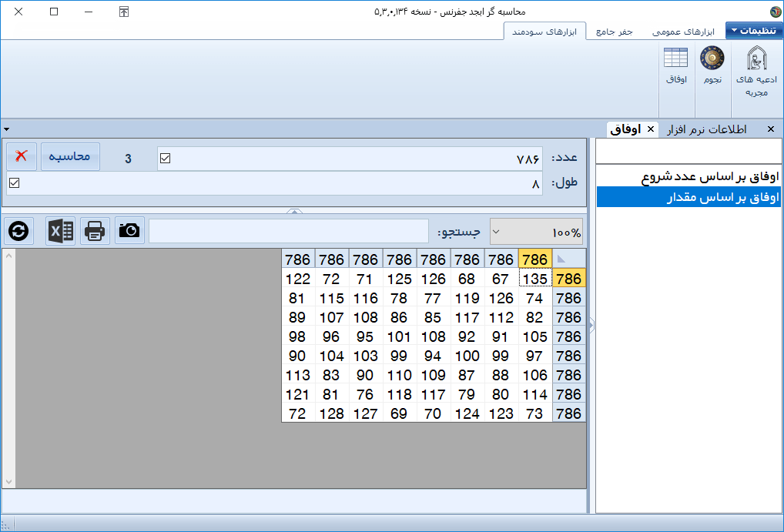Image resolution: width=784 pixels, height=532 pixels.
Task: Select the اطلاعات نرم افزار document tab
Action: click(x=706, y=129)
